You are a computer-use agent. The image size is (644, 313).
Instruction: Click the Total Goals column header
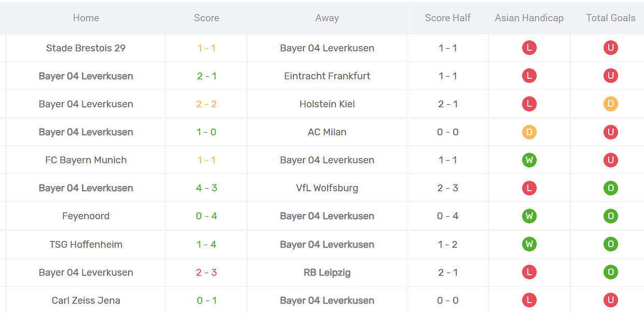610,18
